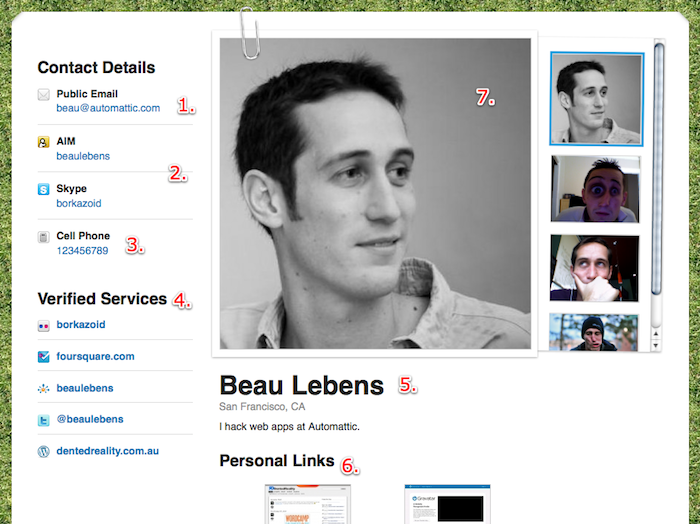Open the beau@automattic.com email link
This screenshot has height=524, width=700.
point(108,108)
